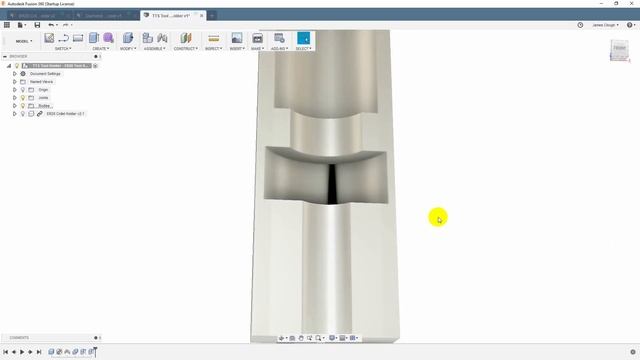
Task: Open the CONSTRUCT dropdown menu
Action: 186,49
